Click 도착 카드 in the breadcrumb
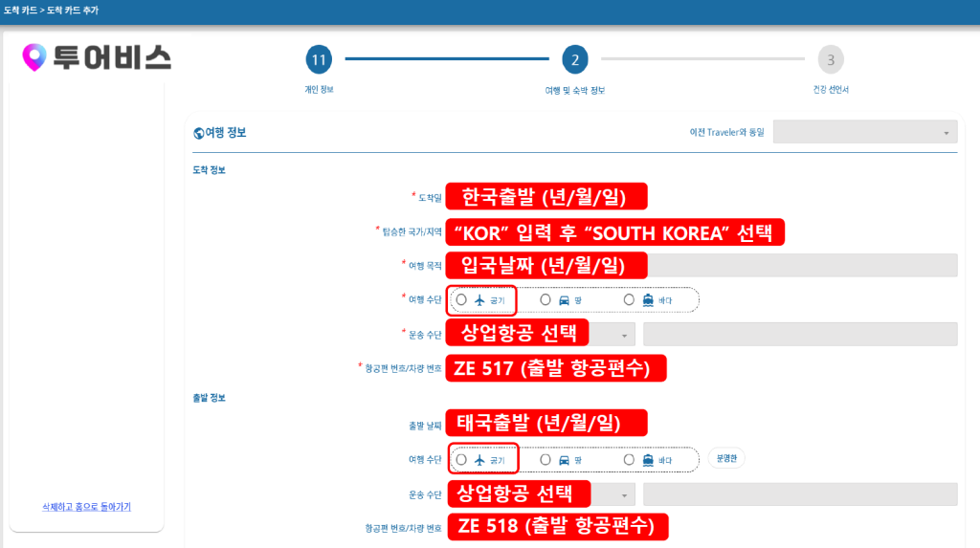Image resolution: width=980 pixels, height=548 pixels. tap(19, 11)
